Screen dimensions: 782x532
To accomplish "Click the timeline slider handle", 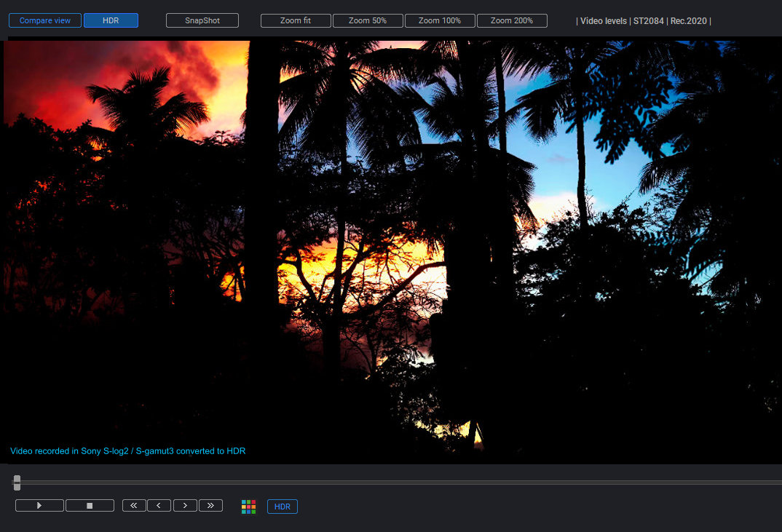I will pyautogui.click(x=17, y=483).
